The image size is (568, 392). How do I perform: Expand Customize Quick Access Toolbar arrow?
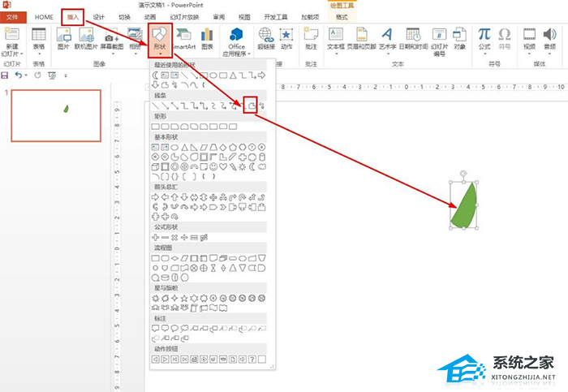pos(66,75)
